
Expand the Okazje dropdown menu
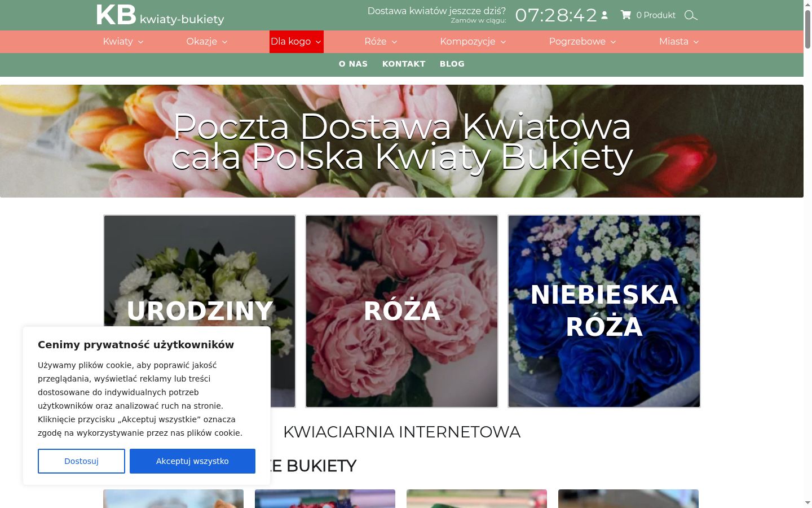(207, 42)
